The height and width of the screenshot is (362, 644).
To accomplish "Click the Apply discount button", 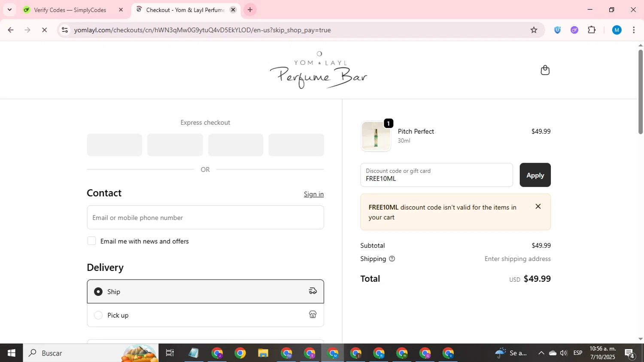I will pyautogui.click(x=535, y=175).
